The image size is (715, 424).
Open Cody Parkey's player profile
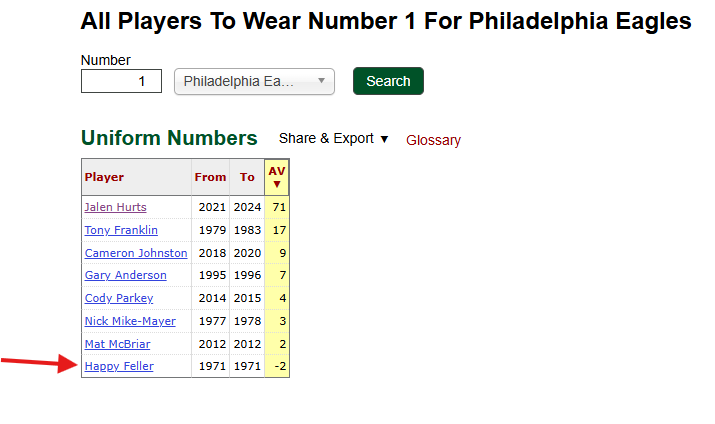(119, 298)
